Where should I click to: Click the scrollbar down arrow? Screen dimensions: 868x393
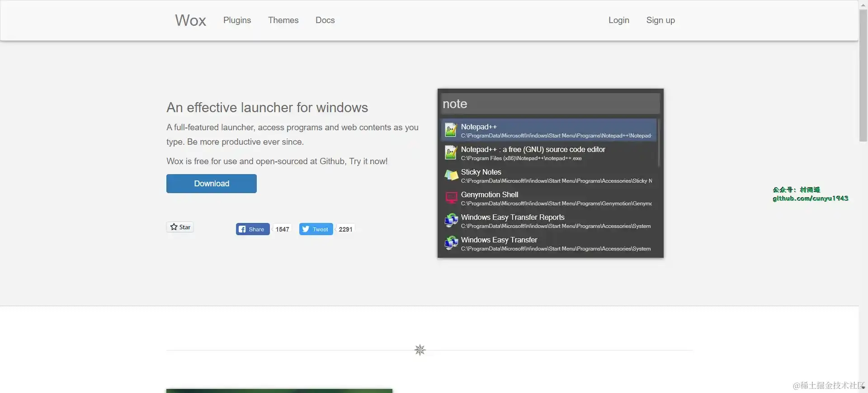click(863, 388)
